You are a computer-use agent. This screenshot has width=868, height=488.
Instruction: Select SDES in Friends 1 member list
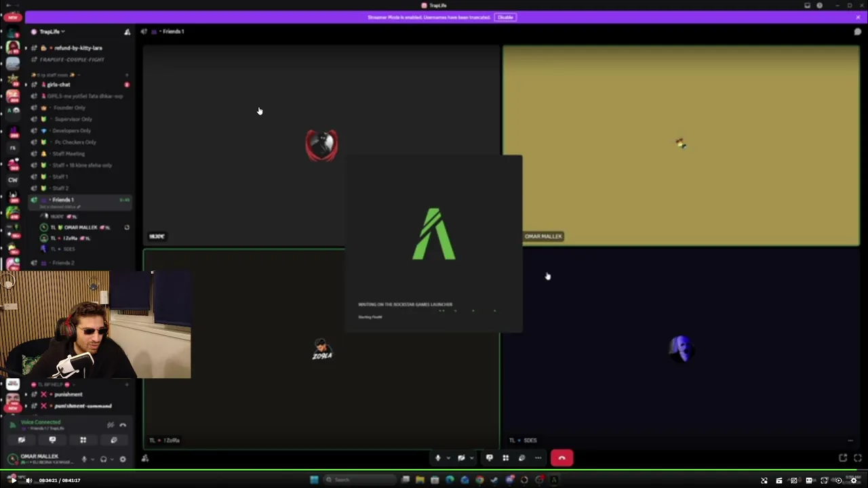[x=62, y=249]
